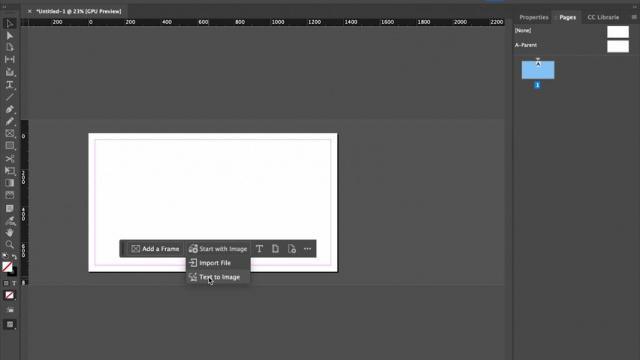
Task: Select the Selection tool arrow
Action: tap(9, 23)
